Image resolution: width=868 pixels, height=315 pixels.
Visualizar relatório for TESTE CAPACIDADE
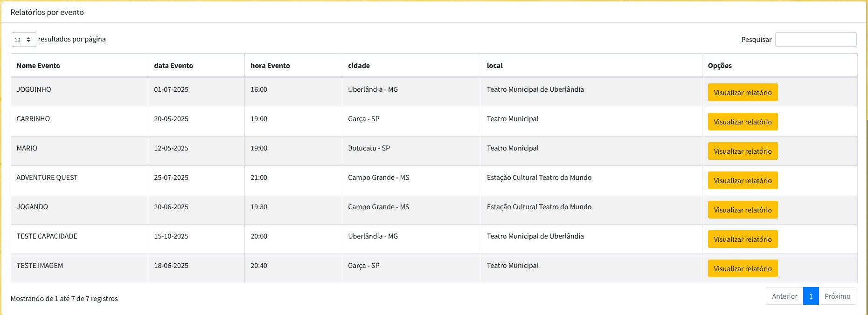743,239
